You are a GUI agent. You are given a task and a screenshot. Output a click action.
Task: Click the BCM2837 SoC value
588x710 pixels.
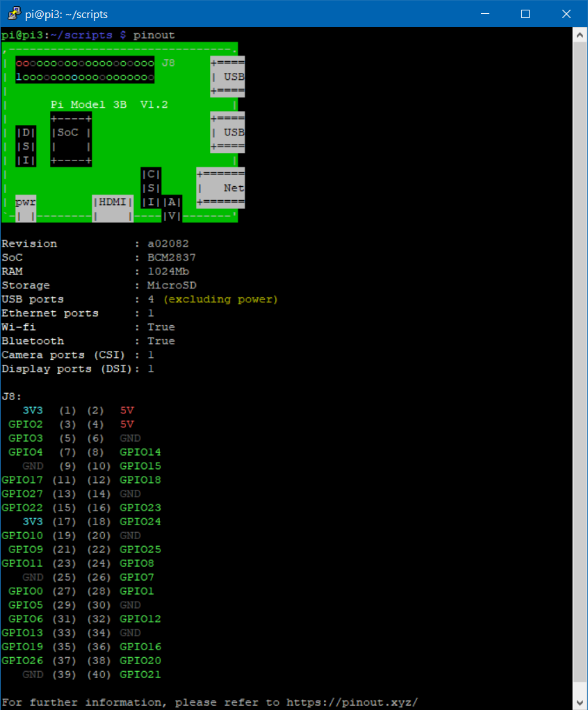coord(166,258)
